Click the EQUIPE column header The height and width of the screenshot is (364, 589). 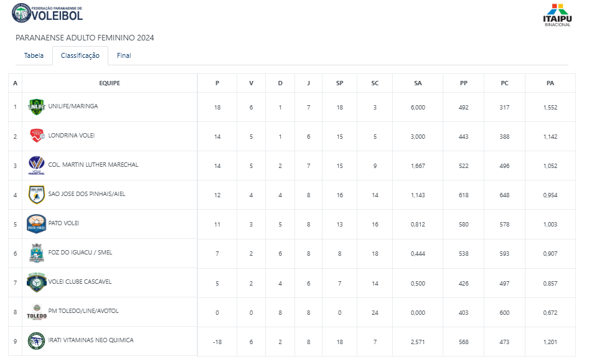pos(110,83)
